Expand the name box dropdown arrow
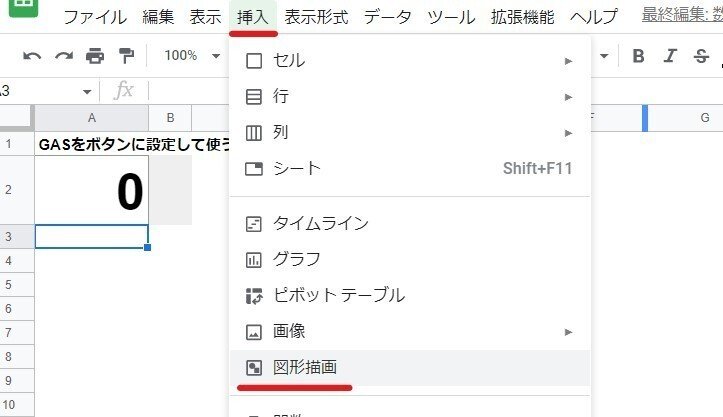 (x=87, y=91)
